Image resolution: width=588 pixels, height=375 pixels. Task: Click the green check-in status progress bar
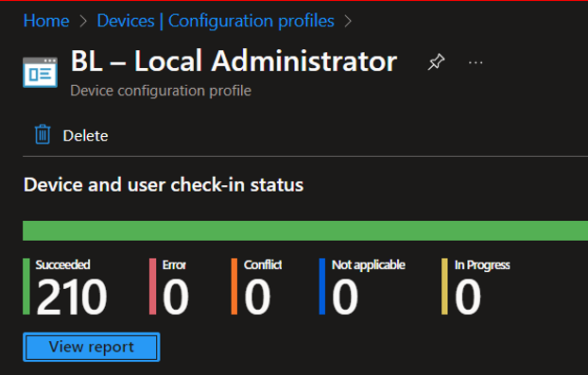305,230
